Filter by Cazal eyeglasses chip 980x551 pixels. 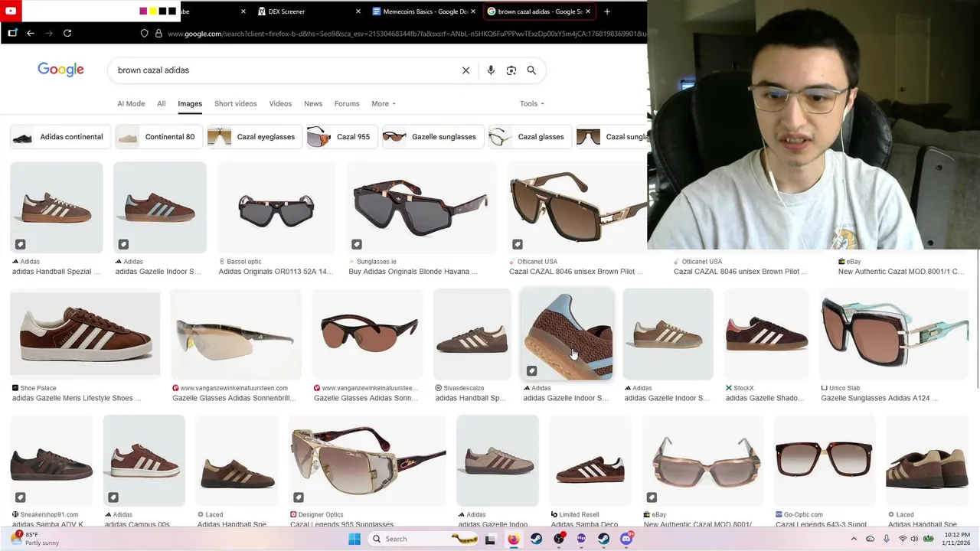point(255,137)
